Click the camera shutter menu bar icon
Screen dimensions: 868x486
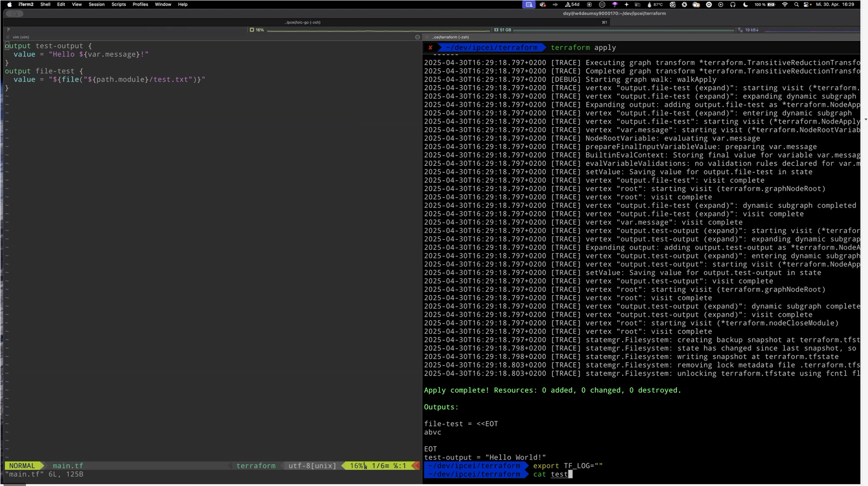(x=684, y=4)
